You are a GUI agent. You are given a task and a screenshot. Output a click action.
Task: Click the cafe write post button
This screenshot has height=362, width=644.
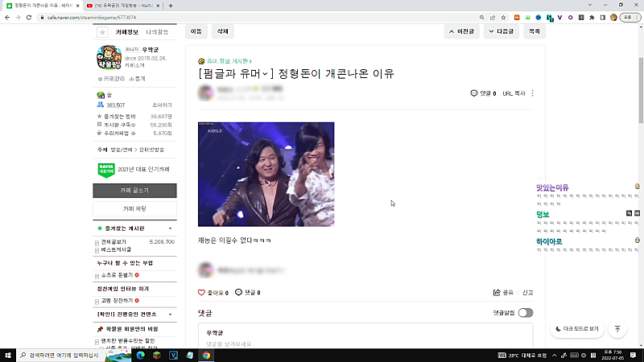point(134,191)
